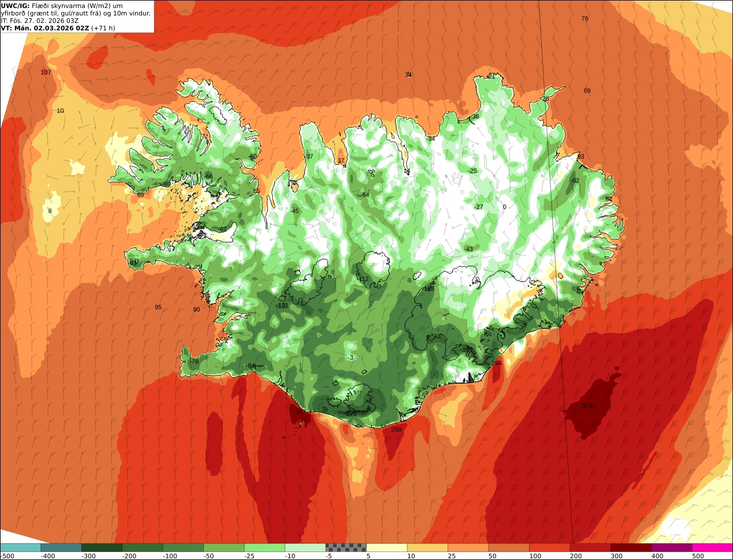The height and width of the screenshot is (560, 733).
Task: Click the "-131" value on the map
Action: (x=282, y=305)
